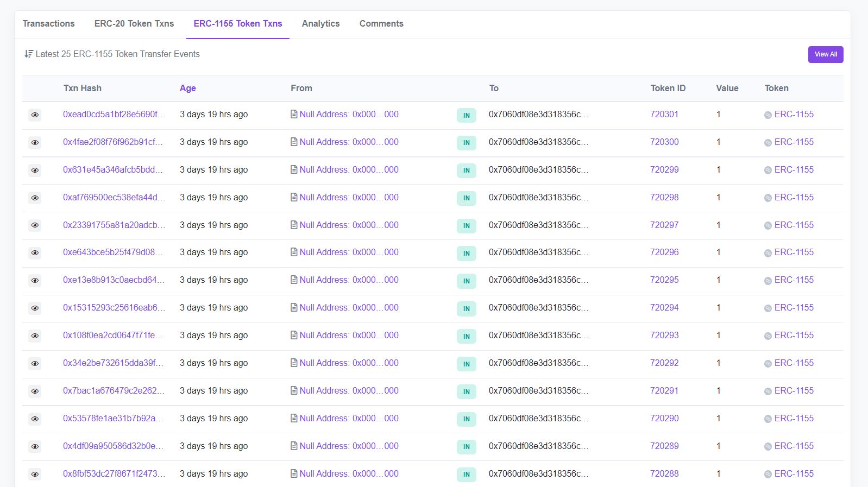The width and height of the screenshot is (868, 487).
Task: Switch to the Transactions tab
Action: pyautogui.click(x=48, y=23)
